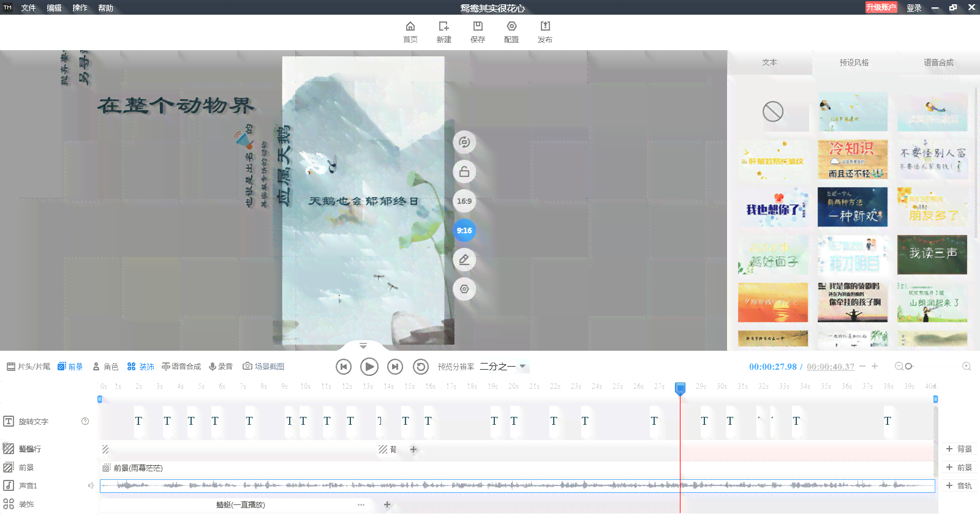Click the loop/replay playback button
The width and height of the screenshot is (980, 516).
click(421, 367)
